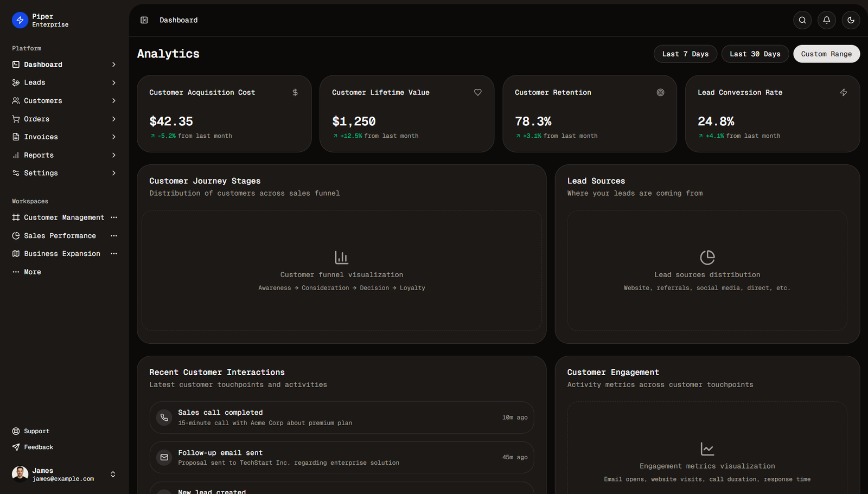Open options menu for Sales Performance workspace
This screenshot has height=494, width=868.
(x=114, y=236)
